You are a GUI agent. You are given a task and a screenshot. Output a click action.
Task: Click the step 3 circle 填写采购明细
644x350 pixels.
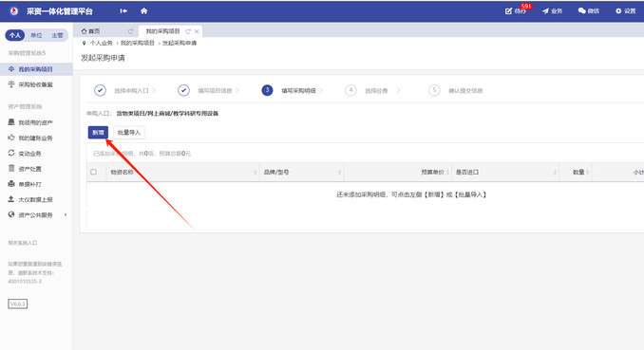pyautogui.click(x=267, y=90)
